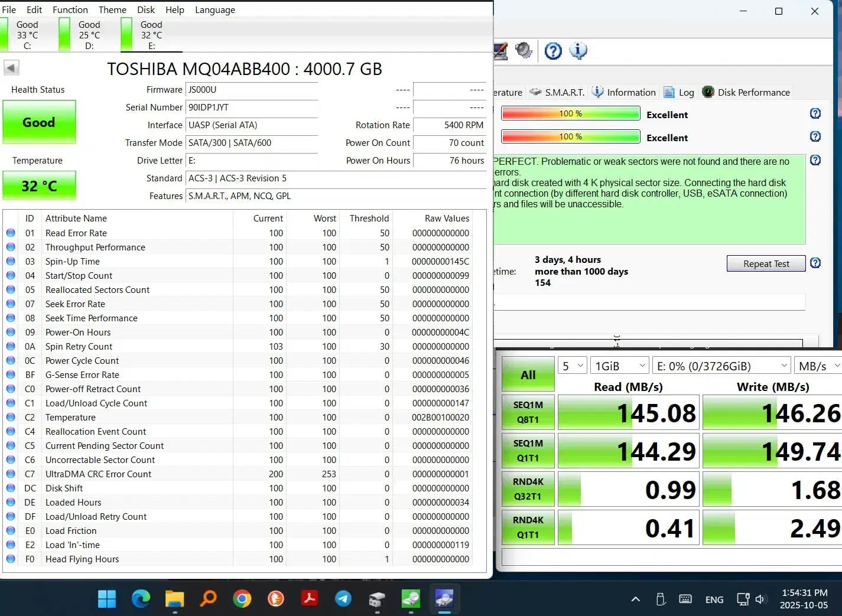Open the E: 0% drive selection dropdown
Image resolution: width=842 pixels, height=616 pixels.
coord(721,366)
